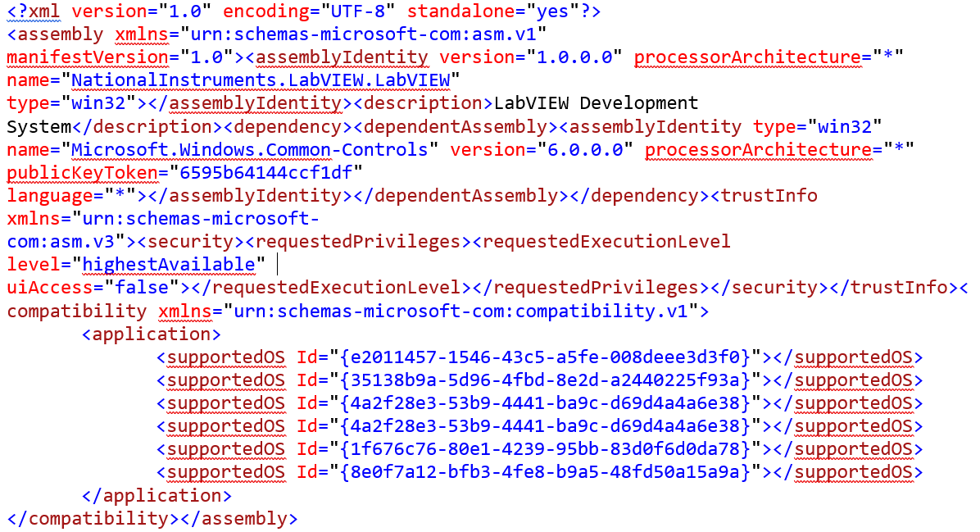Viewport: 980px width, 532px height.
Task: Click the publicKeyToken value 6595b64144ccf1df
Action: pyautogui.click(x=265, y=172)
